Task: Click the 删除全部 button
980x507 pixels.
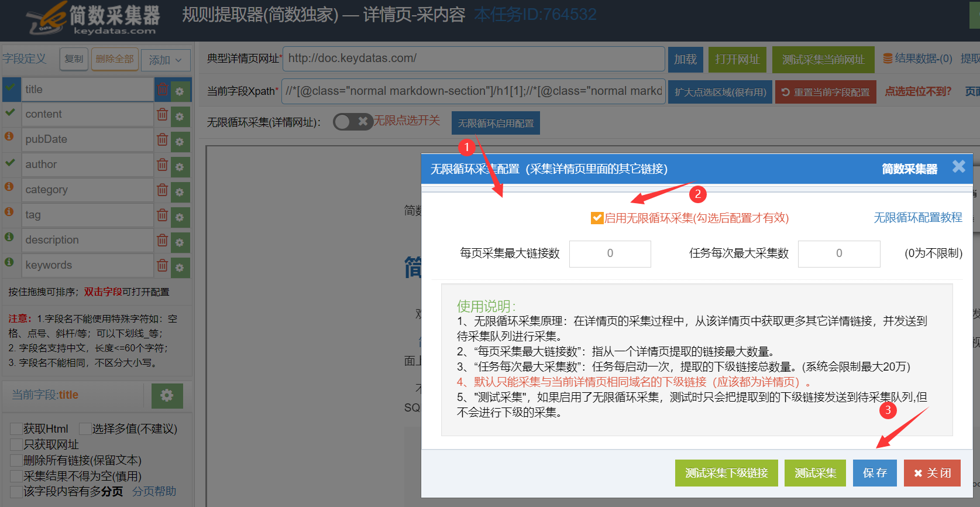Action: coord(115,59)
